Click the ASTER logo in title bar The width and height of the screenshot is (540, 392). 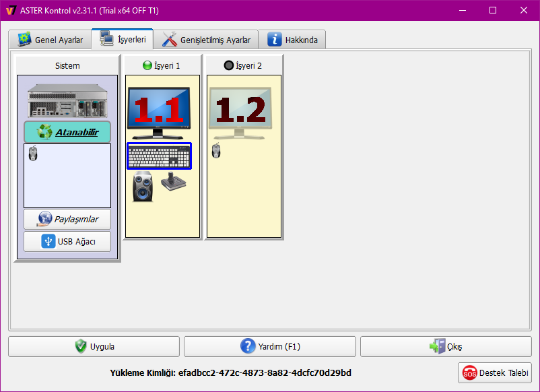11,10
